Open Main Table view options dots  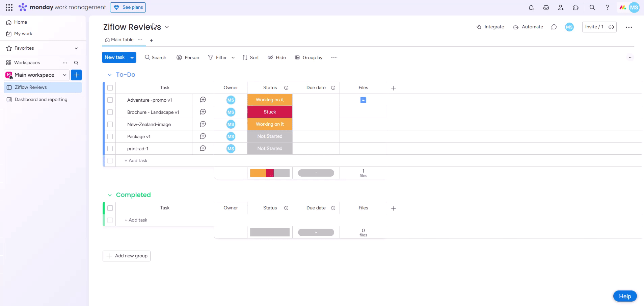(x=140, y=40)
